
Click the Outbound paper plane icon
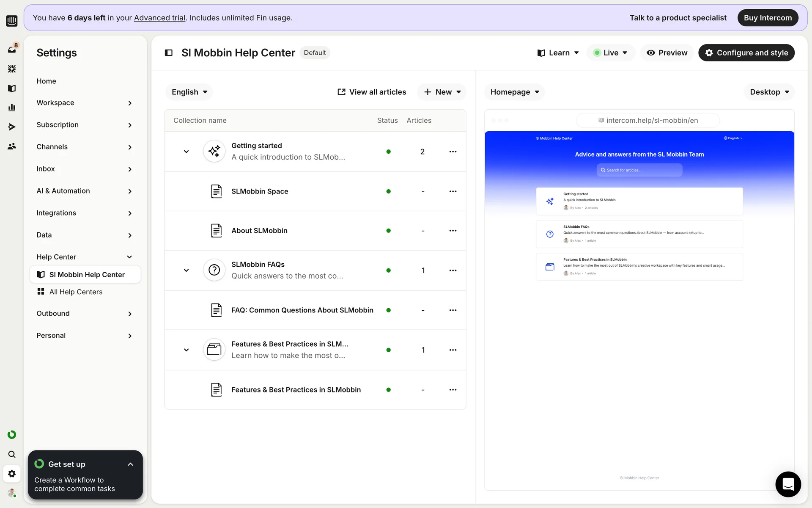12,127
